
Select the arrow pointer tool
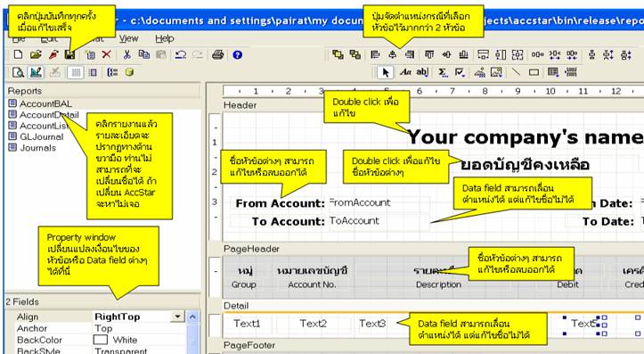click(x=386, y=73)
